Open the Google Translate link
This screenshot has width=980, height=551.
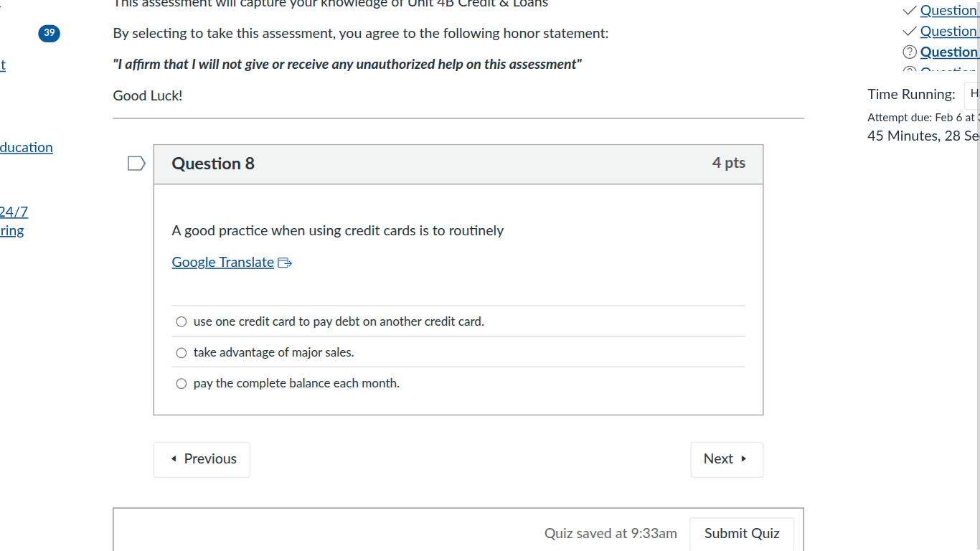(222, 262)
